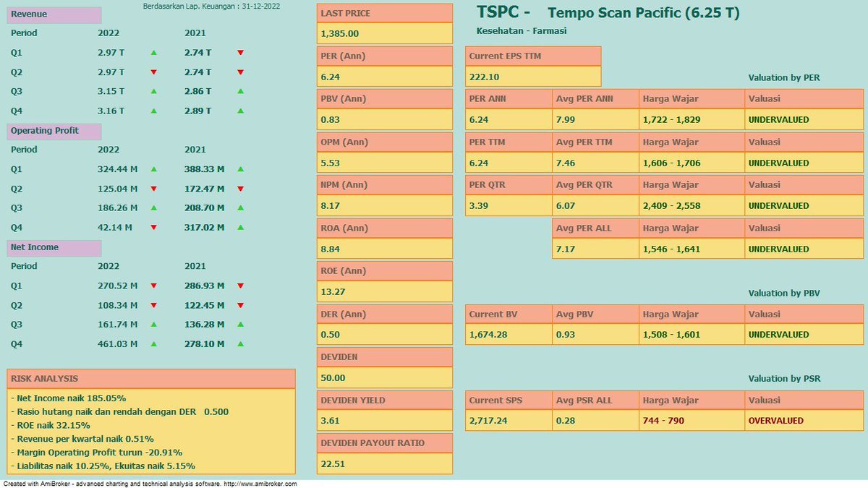This screenshot has width=868, height=488.
Task: Click the red arrow in Revenue Q1 2021
Action: 240,53
